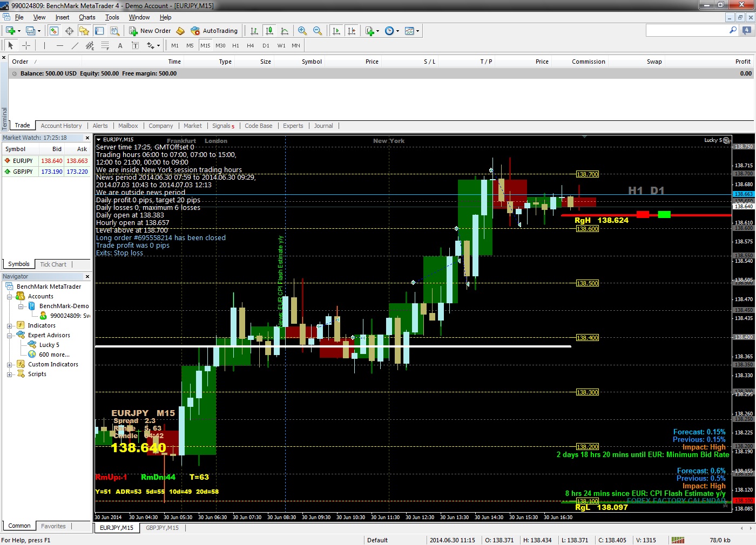Click the New Order button
Image resolution: width=756 pixels, height=545 pixels.
coord(150,31)
